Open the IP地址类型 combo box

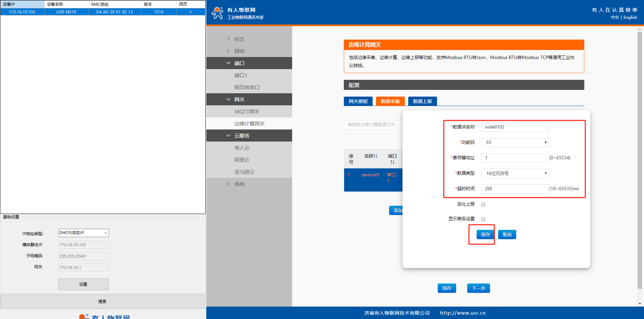[84, 233]
